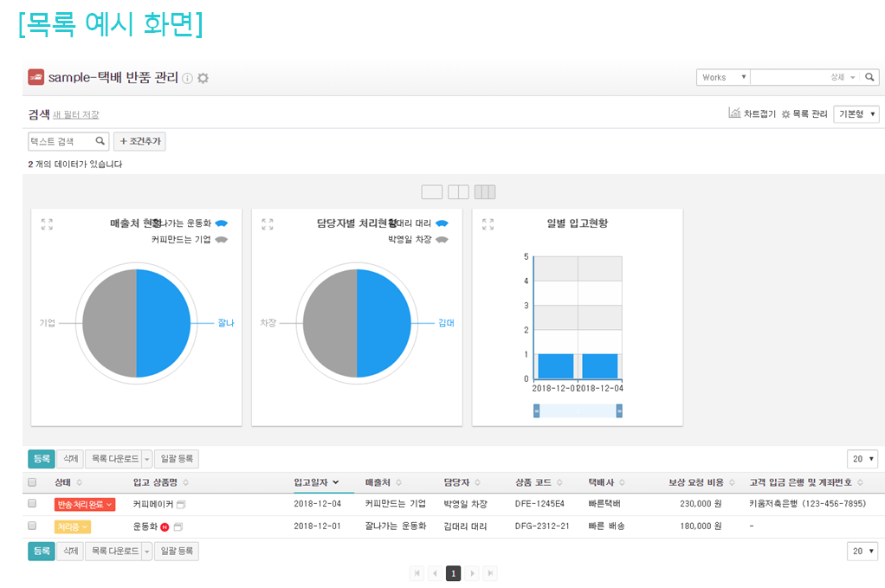885x588 pixels.
Task: Switch to single-column chart layout
Action: (431, 191)
